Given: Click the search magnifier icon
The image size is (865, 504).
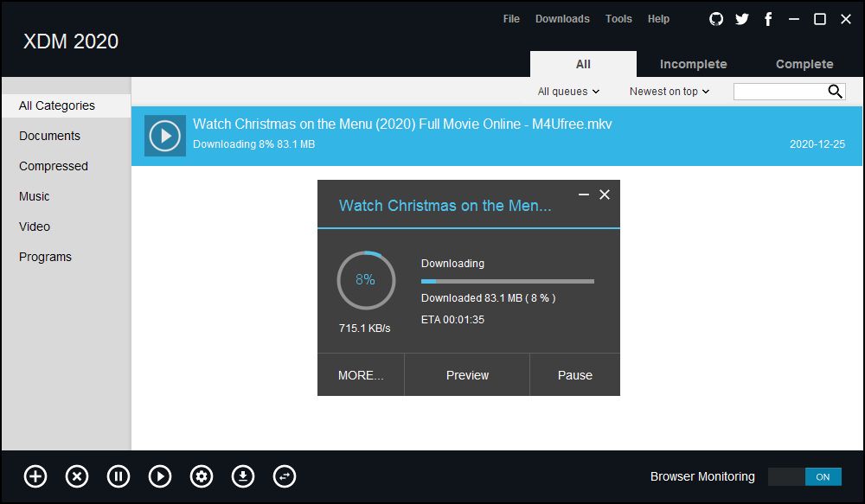Looking at the screenshot, I should (836, 92).
